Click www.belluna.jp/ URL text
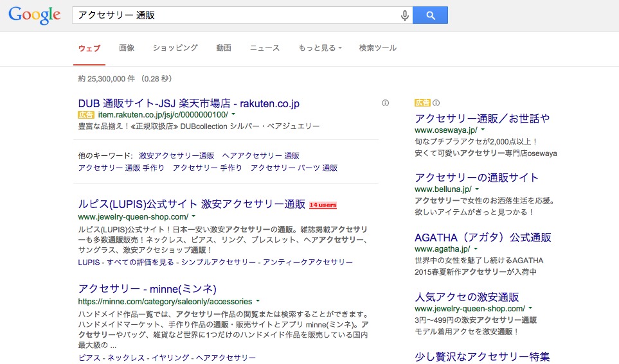 point(443,189)
